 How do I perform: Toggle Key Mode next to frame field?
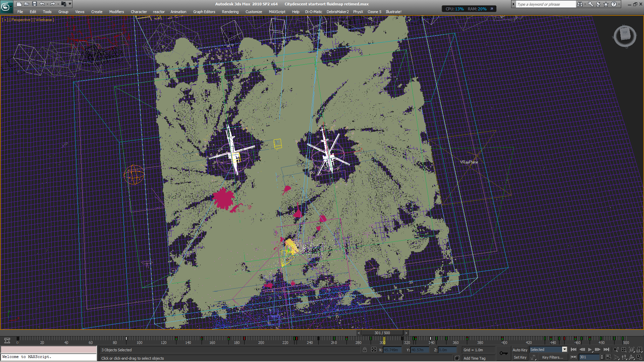point(574,357)
